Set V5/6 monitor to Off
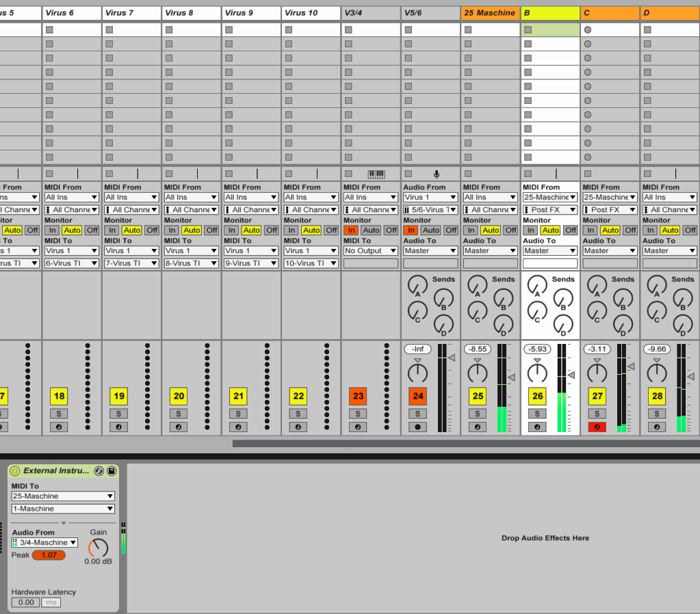Image resolution: width=700 pixels, height=614 pixels. [x=451, y=230]
